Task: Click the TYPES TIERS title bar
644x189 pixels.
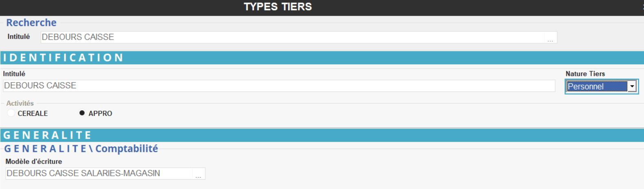Action: [278, 7]
